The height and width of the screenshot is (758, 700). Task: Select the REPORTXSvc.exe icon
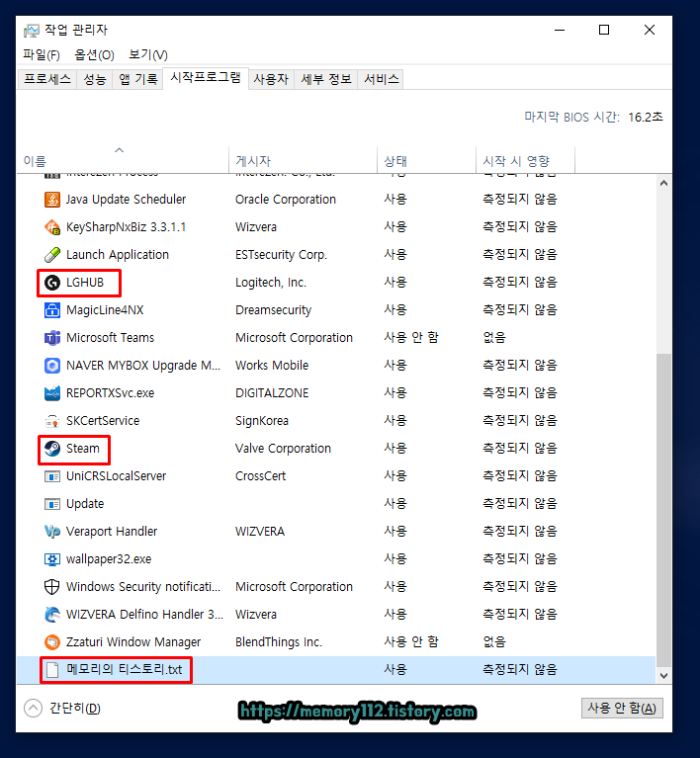[52, 393]
